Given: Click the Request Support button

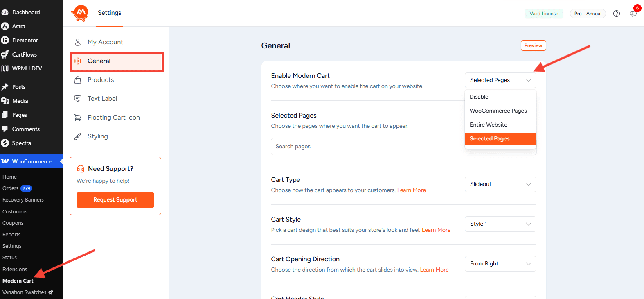Looking at the screenshot, I should pos(115,200).
